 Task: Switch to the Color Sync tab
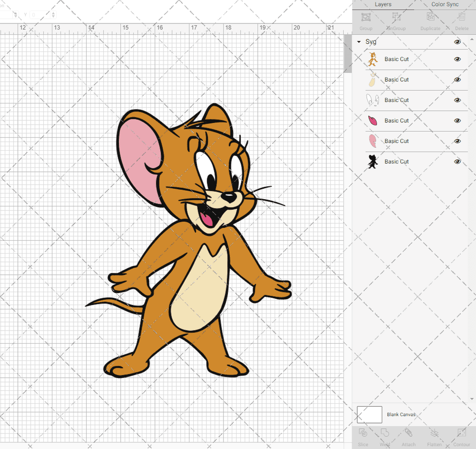tap(445, 4)
